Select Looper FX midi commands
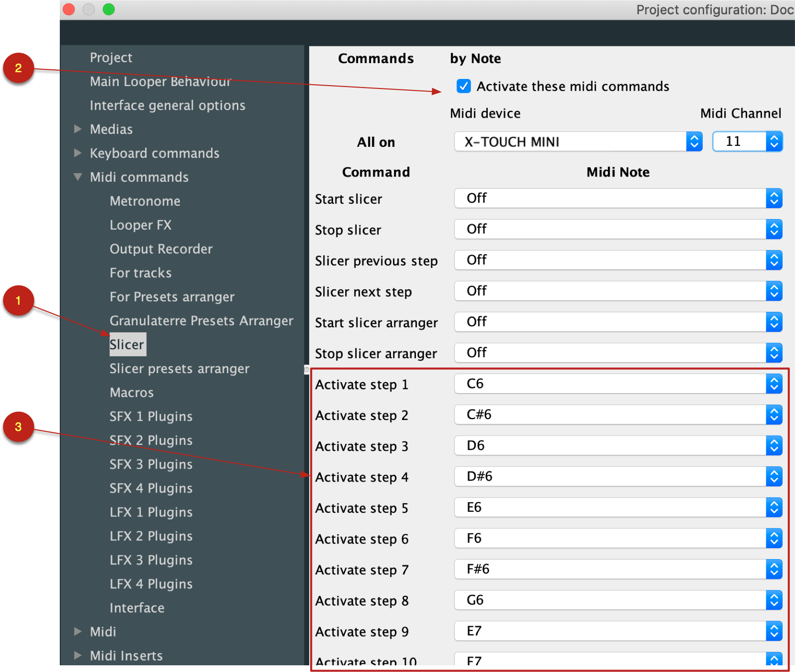 (x=140, y=225)
